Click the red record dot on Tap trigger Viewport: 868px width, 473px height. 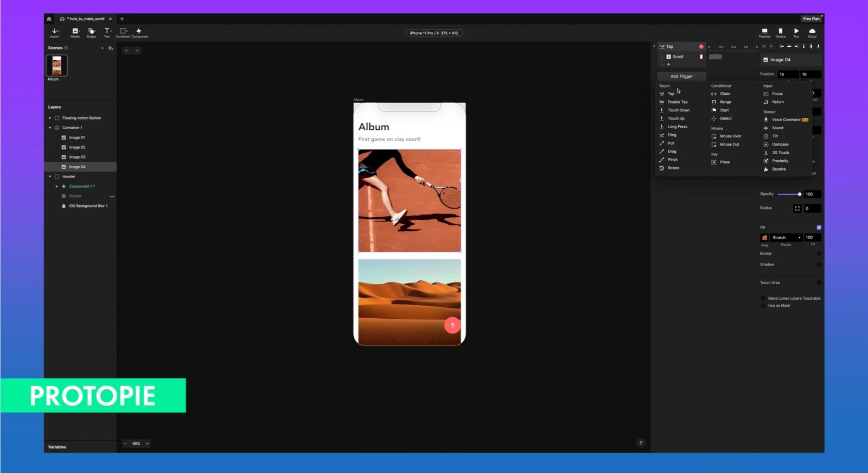click(x=701, y=47)
